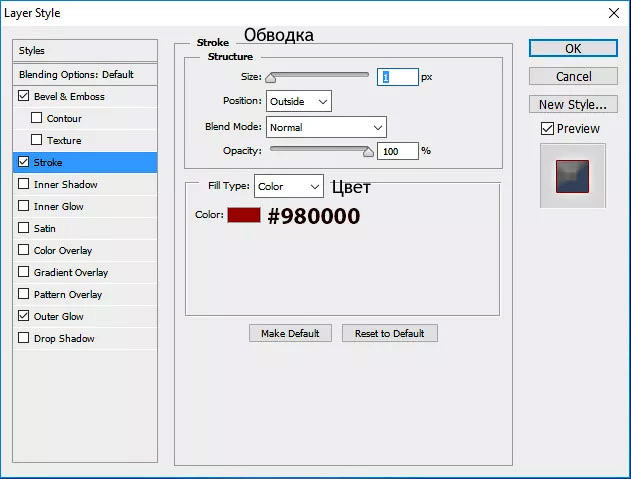Viewport: 631px width, 479px height.
Task: Click the Opacity slider handle
Action: point(368,152)
